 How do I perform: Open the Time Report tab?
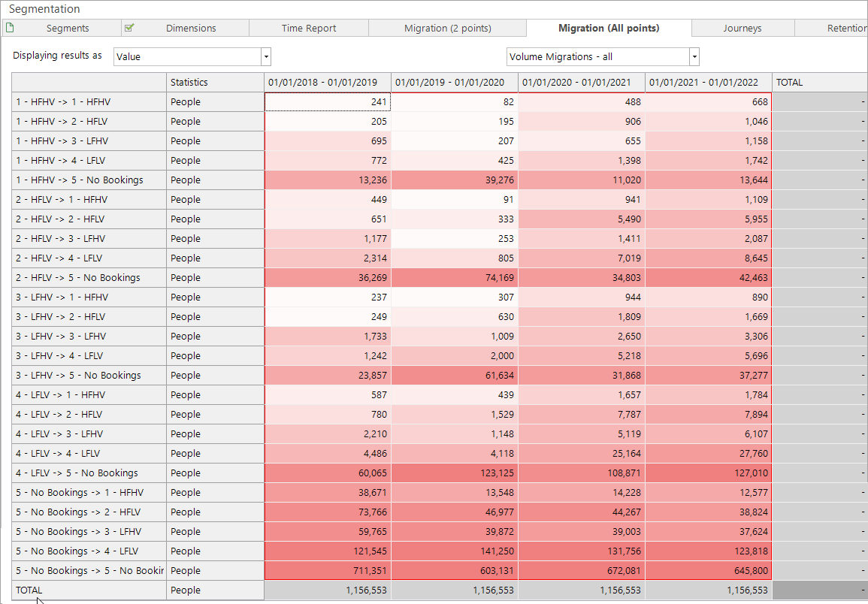click(x=309, y=29)
